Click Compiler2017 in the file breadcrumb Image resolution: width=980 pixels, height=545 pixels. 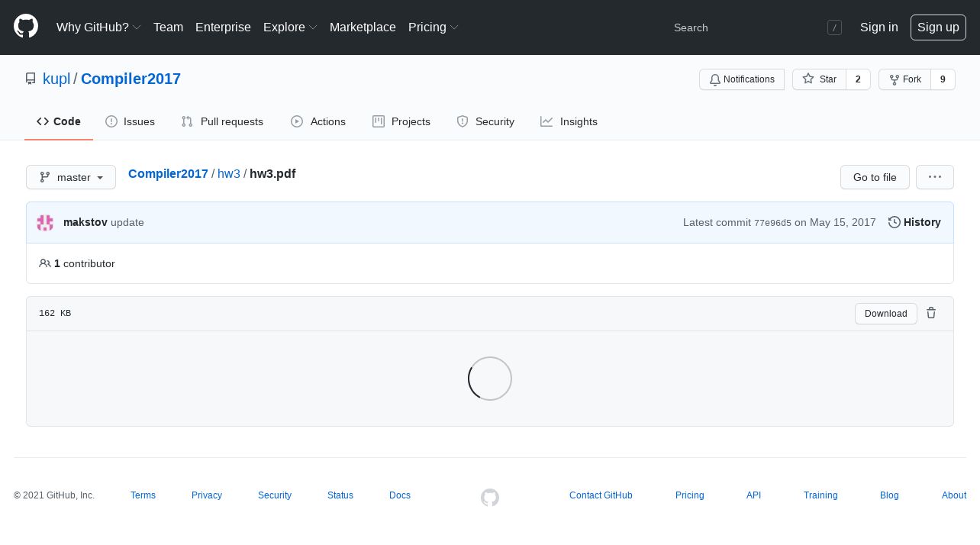[x=168, y=174]
